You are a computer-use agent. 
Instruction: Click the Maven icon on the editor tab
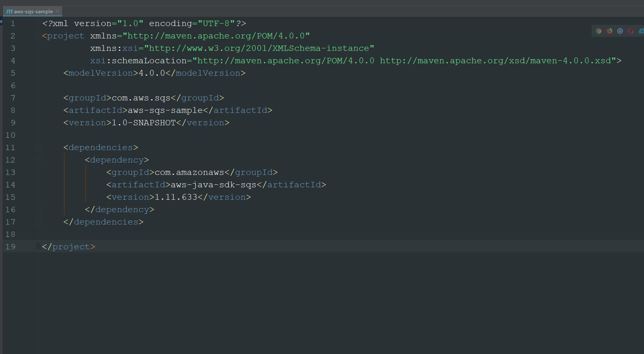10,11
